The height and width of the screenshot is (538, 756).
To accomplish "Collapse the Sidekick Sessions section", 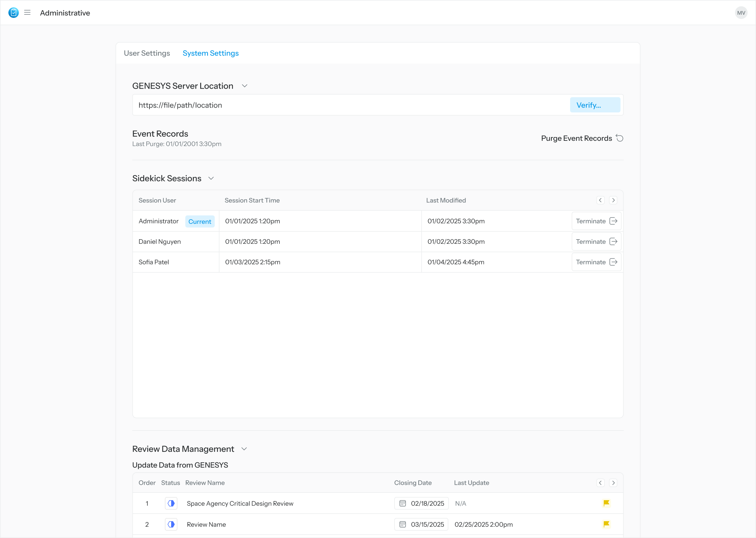I will click(211, 179).
